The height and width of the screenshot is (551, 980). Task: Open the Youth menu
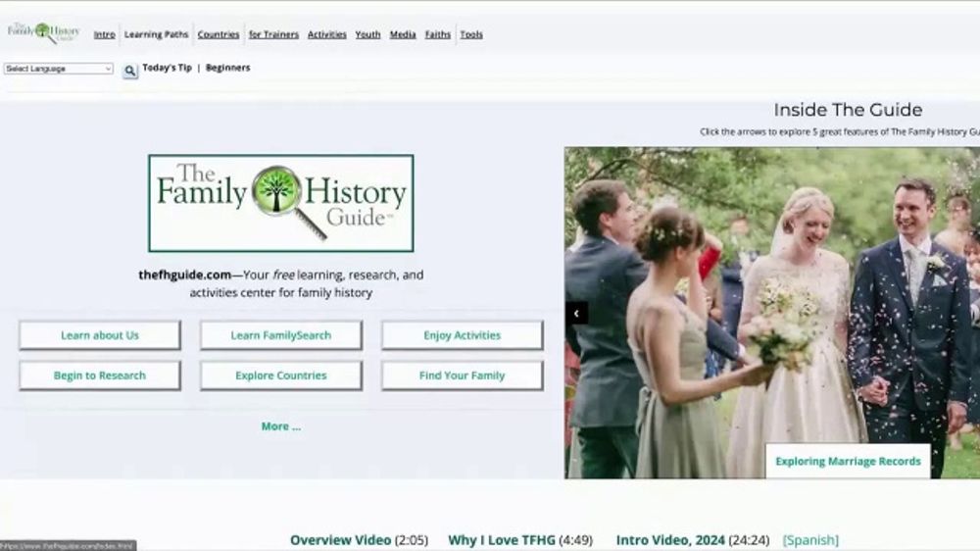click(x=367, y=34)
